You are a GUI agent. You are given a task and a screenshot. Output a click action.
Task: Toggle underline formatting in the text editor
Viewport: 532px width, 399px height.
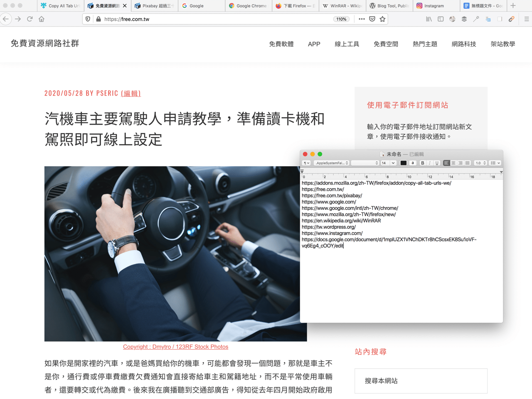click(x=437, y=163)
